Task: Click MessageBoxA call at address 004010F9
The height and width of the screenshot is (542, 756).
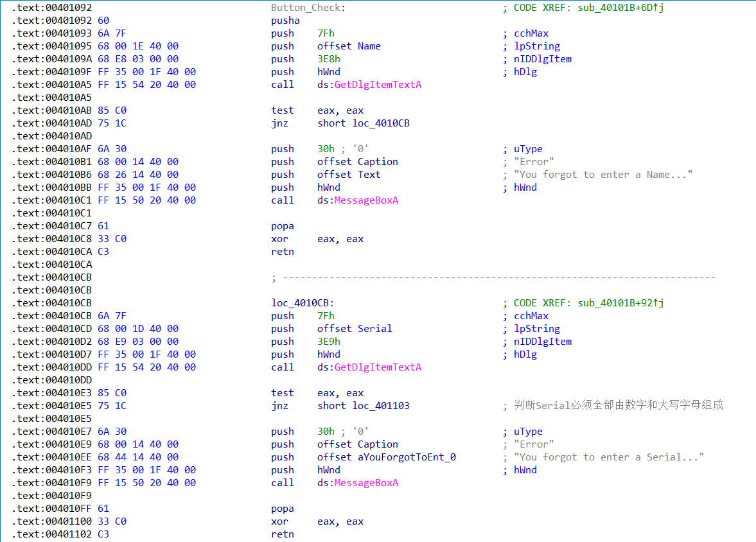Action: pos(366,483)
